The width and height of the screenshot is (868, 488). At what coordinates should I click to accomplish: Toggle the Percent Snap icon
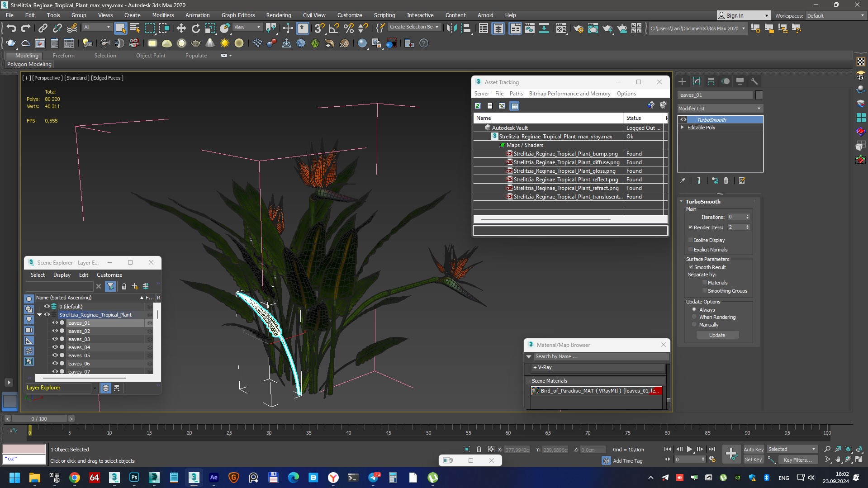click(349, 28)
